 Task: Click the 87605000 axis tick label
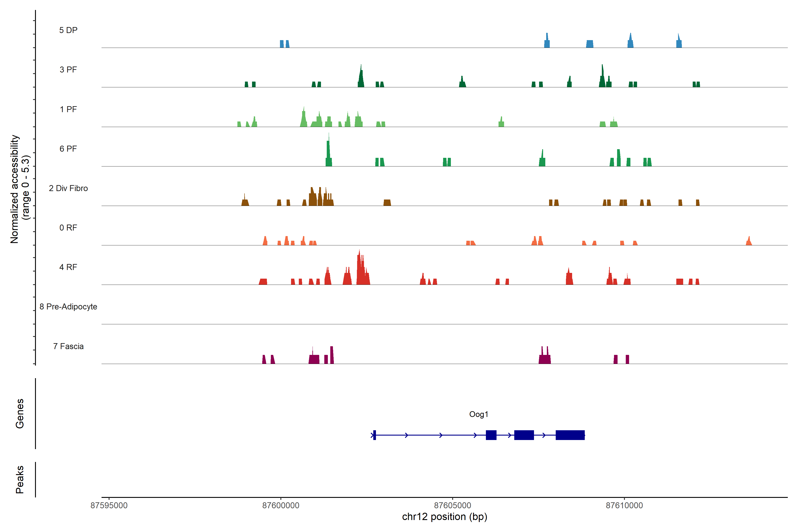(x=452, y=506)
